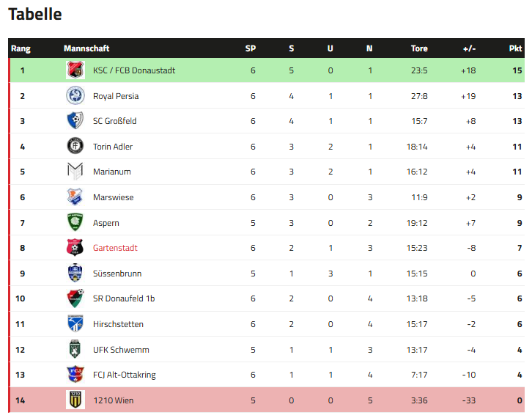532x418 pixels.
Task: Click the Tore column header
Action: pos(419,48)
